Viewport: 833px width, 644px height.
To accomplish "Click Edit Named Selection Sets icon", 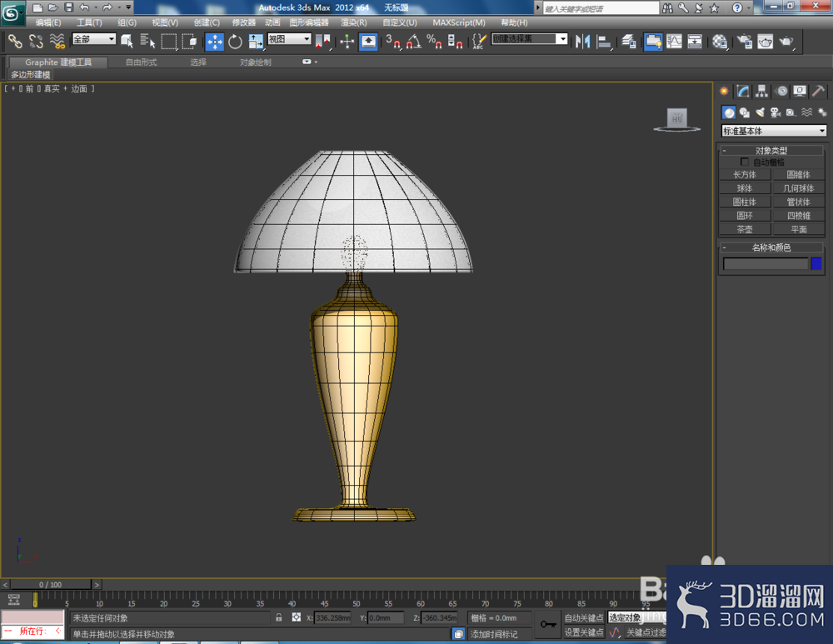I will [479, 41].
